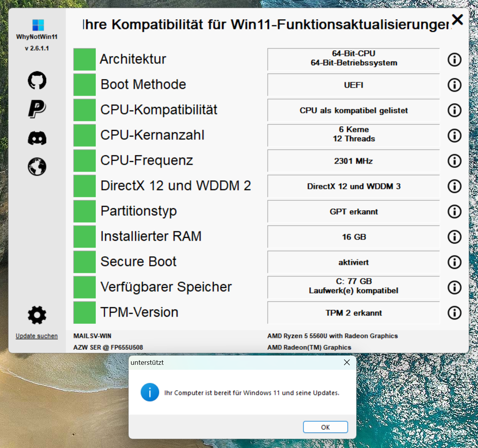Show info for Boot Methode row

tap(455, 85)
